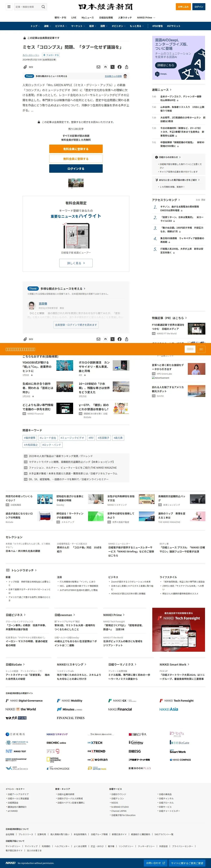Click the ログインする button

click(x=76, y=169)
